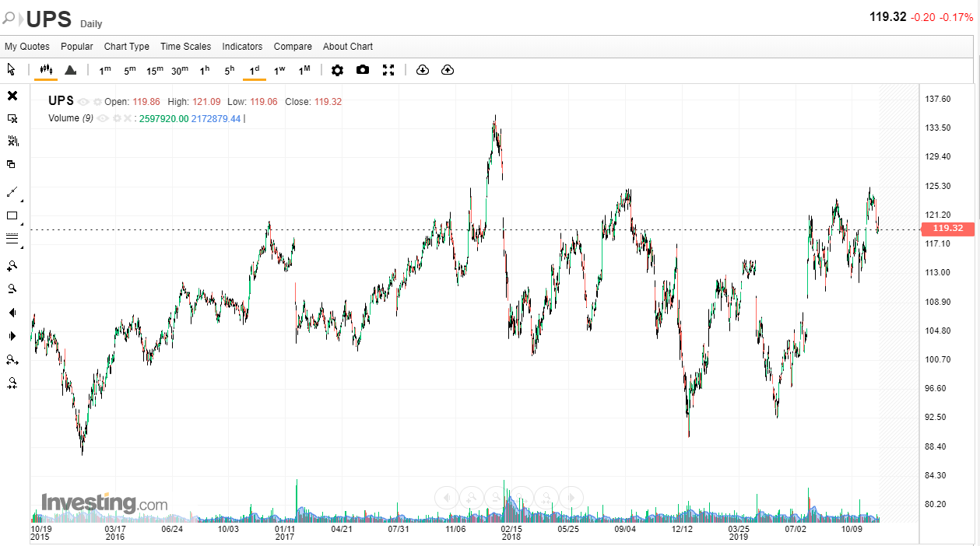This screenshot has height=546, width=980.
Task: Click sidebar compress horizontal zoom tool
Action: 12,383
